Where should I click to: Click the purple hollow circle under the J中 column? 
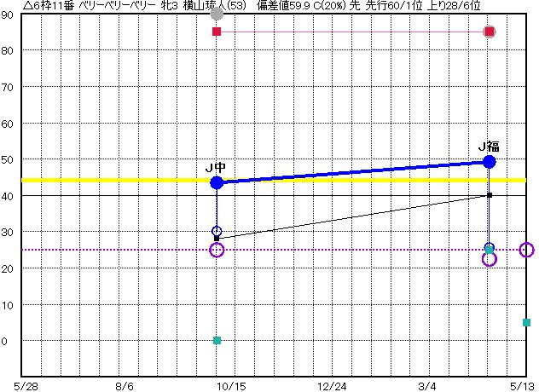click(217, 250)
